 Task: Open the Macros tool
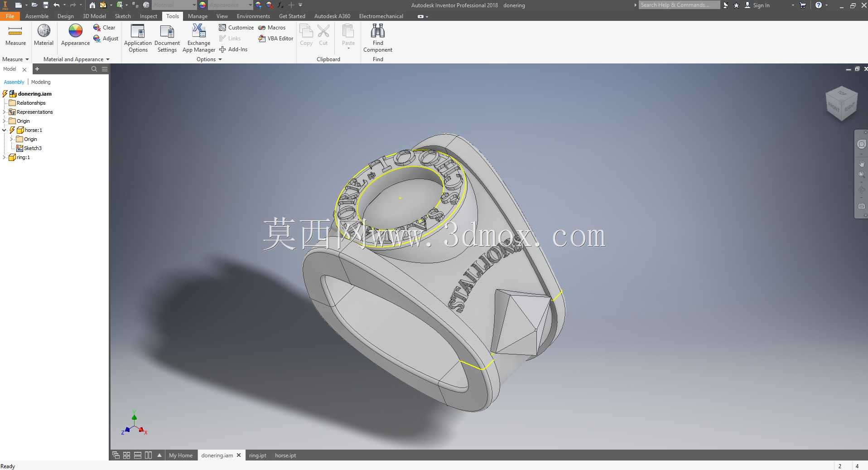[272, 28]
